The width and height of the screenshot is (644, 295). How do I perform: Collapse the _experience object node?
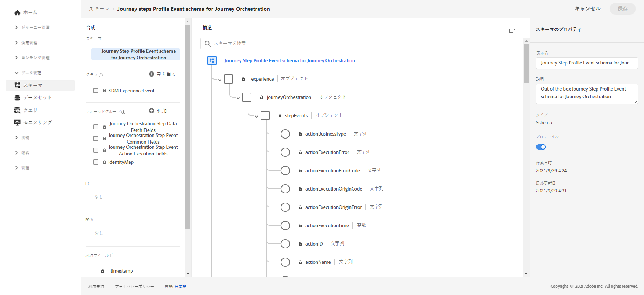pyautogui.click(x=220, y=80)
